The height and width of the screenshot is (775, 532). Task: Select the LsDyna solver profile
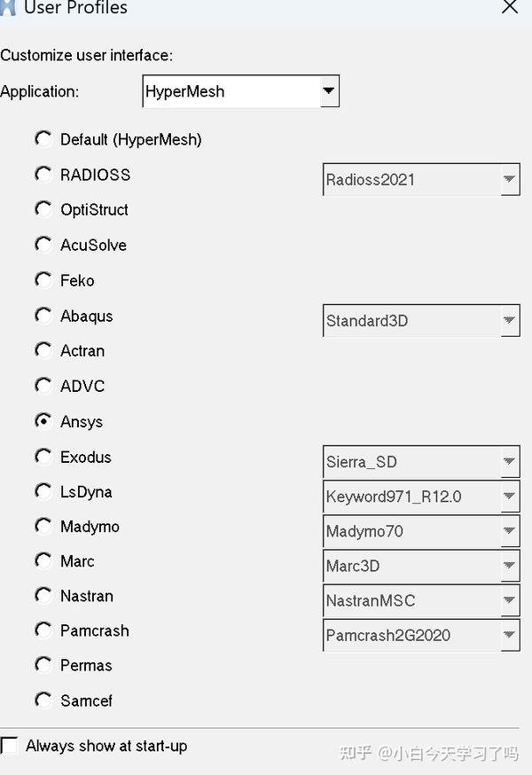click(x=43, y=491)
